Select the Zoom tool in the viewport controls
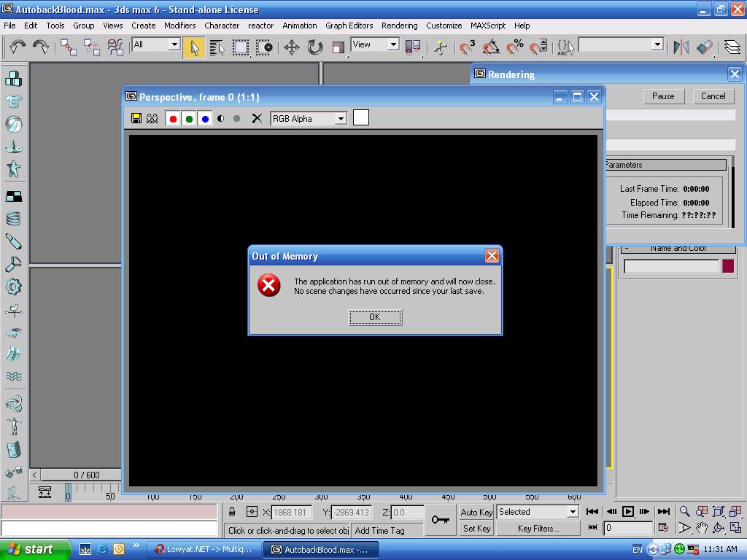Viewport: 747px width, 560px height. tap(684, 511)
